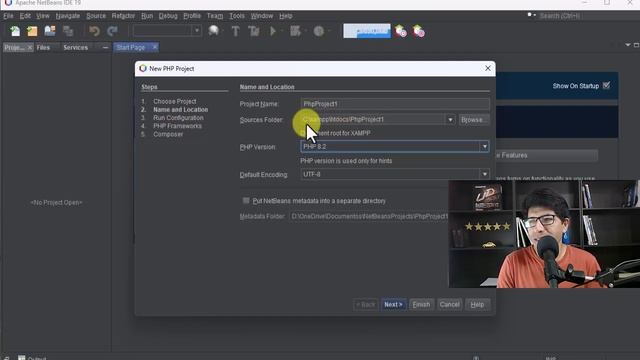Click the Finish button
Viewport: 640px width, 360px height.
pos(421,304)
